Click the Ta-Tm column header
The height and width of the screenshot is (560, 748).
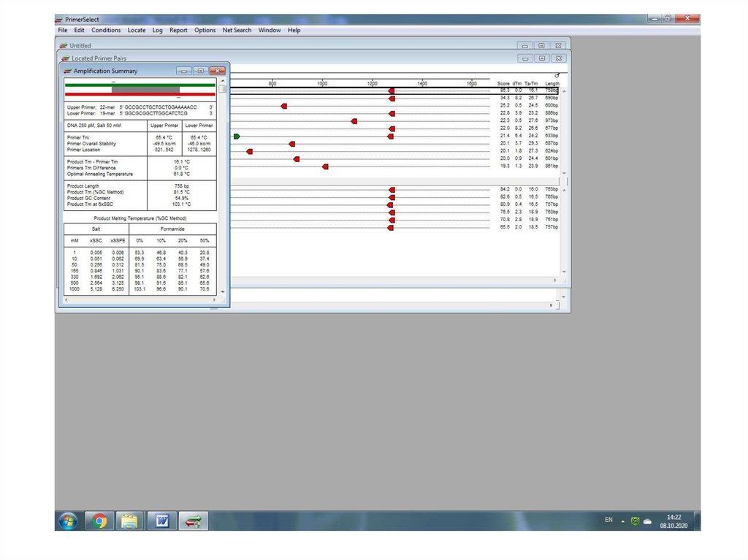click(x=531, y=83)
